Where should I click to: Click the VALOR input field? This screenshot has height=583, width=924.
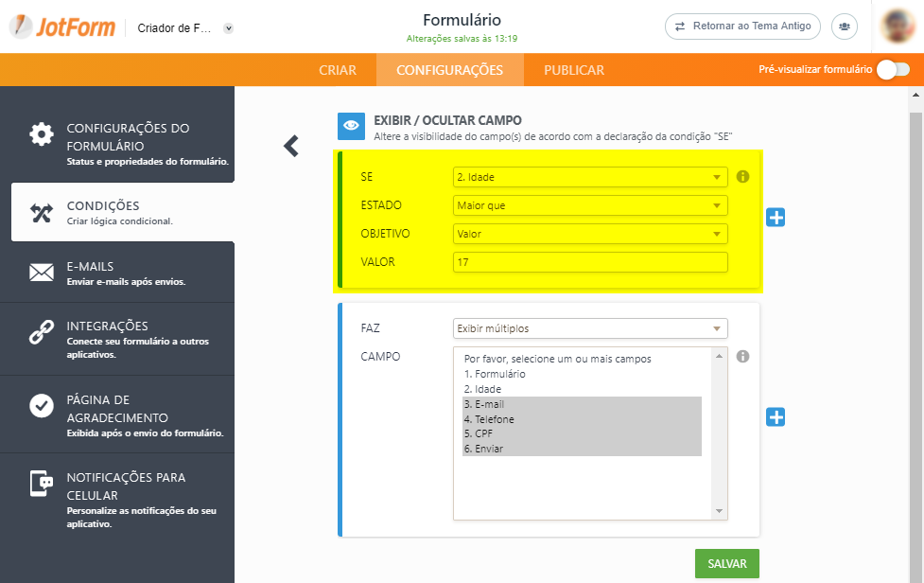[x=590, y=262]
